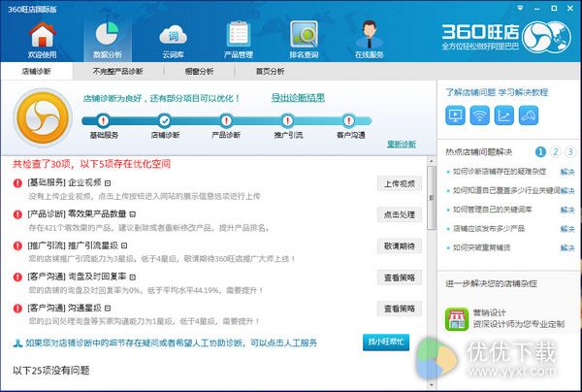Open the key tutorial icon
This screenshot has height=392, width=582.
pyautogui.click(x=529, y=115)
